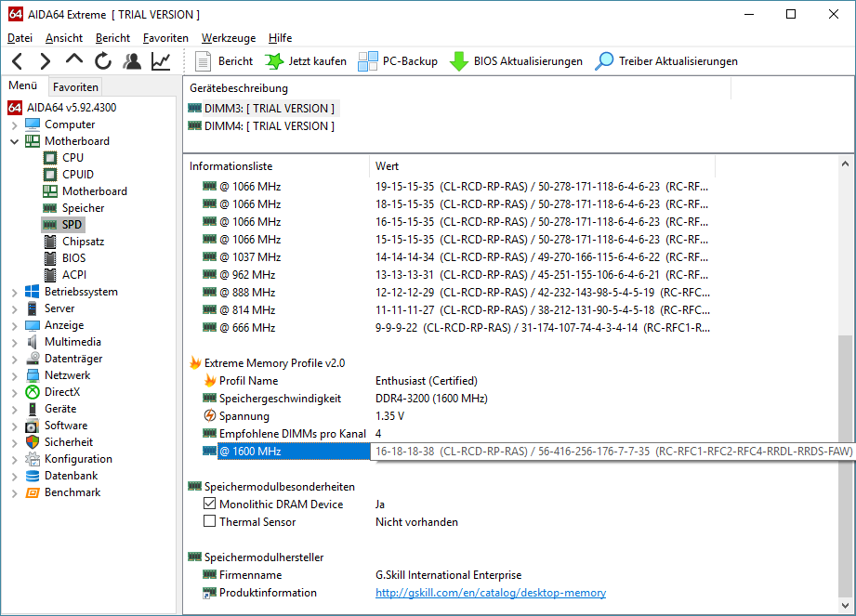Select DIMM3 in the device list
The width and height of the screenshot is (856, 616).
263,109
